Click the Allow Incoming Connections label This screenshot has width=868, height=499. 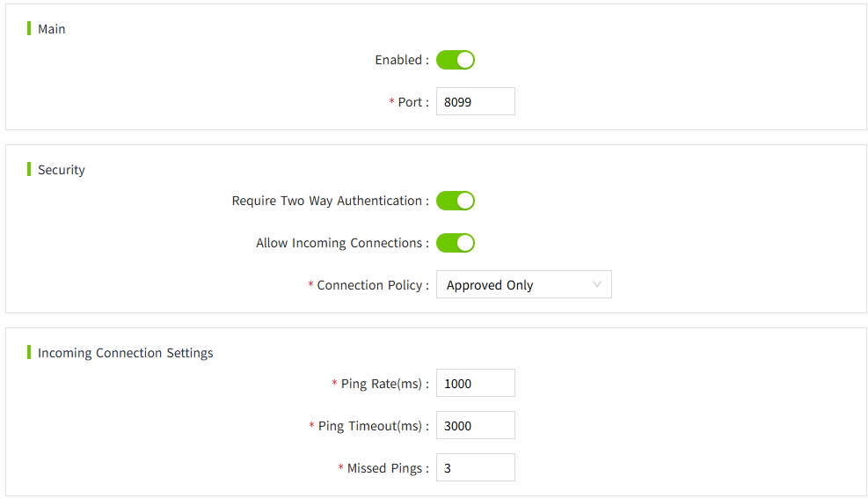click(339, 243)
